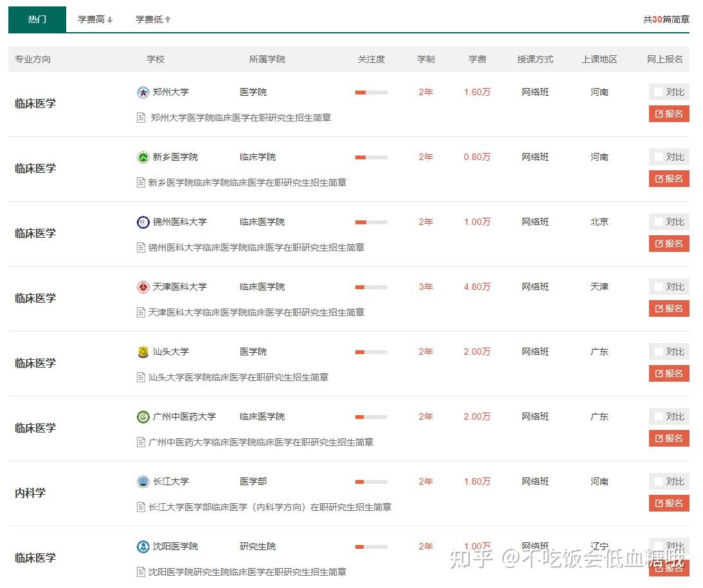Click the 长江大学 school name
703x588 pixels.
[x=171, y=481]
